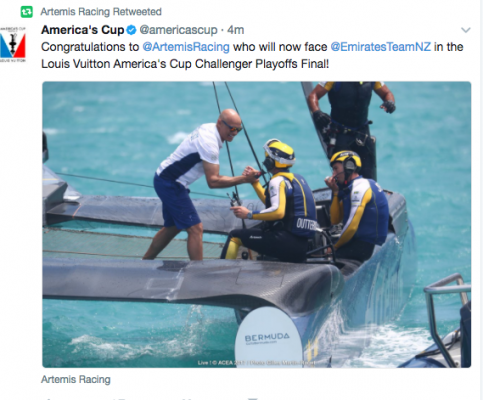Viewport: 483px width, 400px height.
Task: Open the America's Cup display name
Action: pyautogui.click(x=82, y=30)
